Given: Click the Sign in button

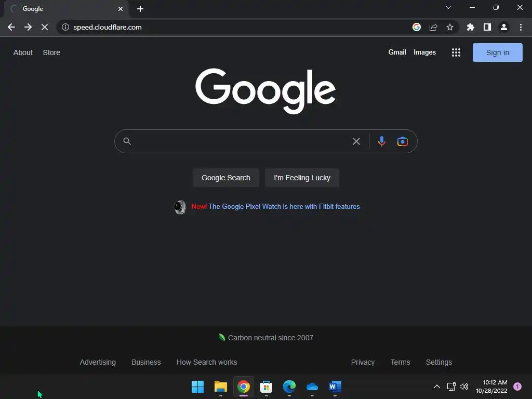Looking at the screenshot, I should pos(497,52).
